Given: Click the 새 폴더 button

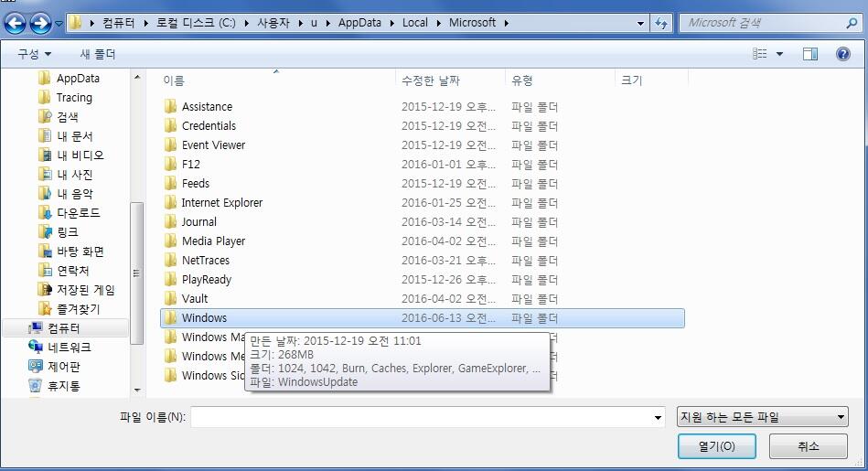Looking at the screenshot, I should tap(98, 54).
